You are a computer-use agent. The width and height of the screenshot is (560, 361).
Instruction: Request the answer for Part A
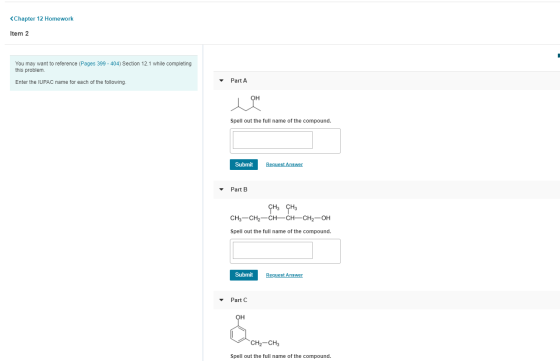coord(284,165)
